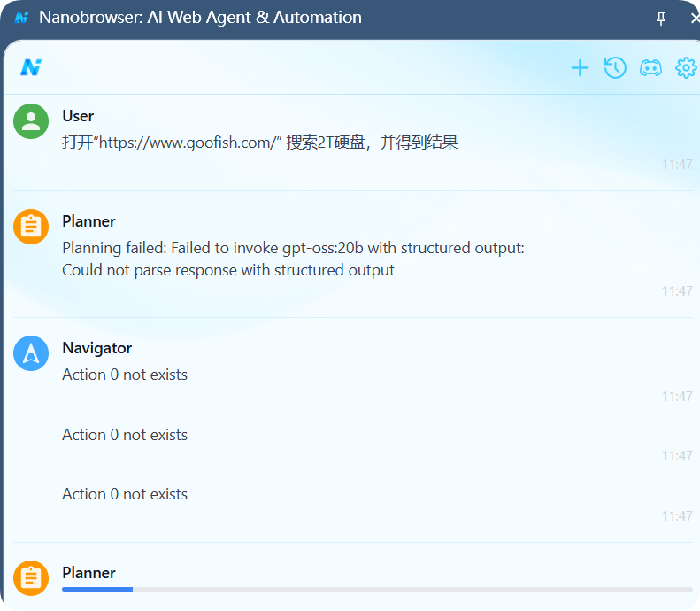Click the bottom Planner avatar icon
The height and width of the screenshot is (611, 700).
coord(31,578)
